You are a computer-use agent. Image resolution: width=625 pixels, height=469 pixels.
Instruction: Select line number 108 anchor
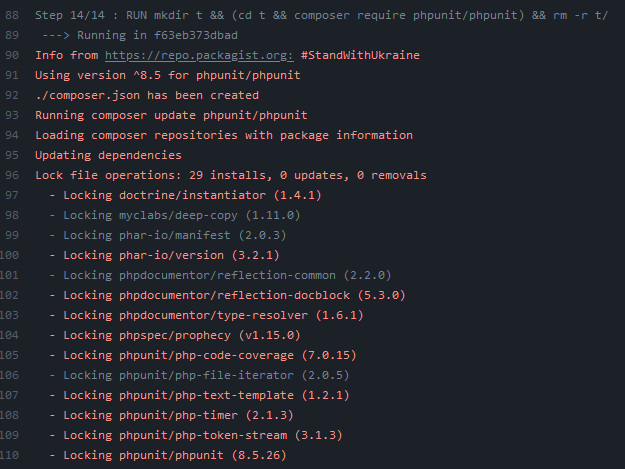9,415
